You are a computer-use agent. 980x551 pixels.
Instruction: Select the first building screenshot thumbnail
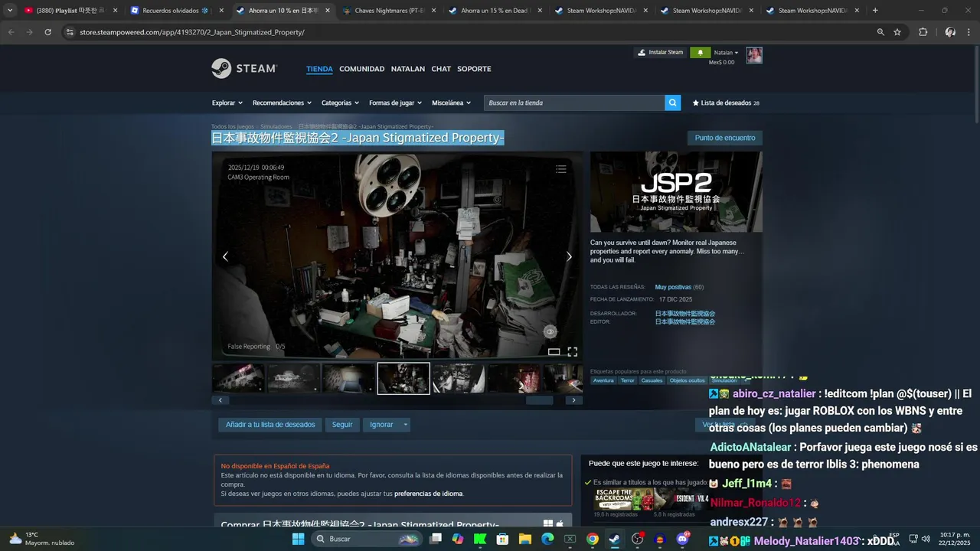click(x=238, y=378)
